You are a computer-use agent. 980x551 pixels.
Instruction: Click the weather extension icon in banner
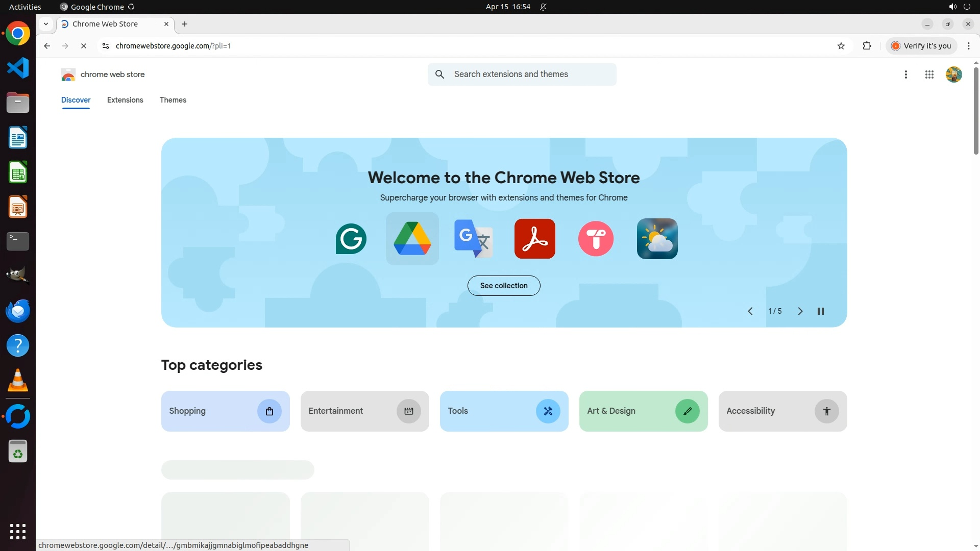[657, 239]
